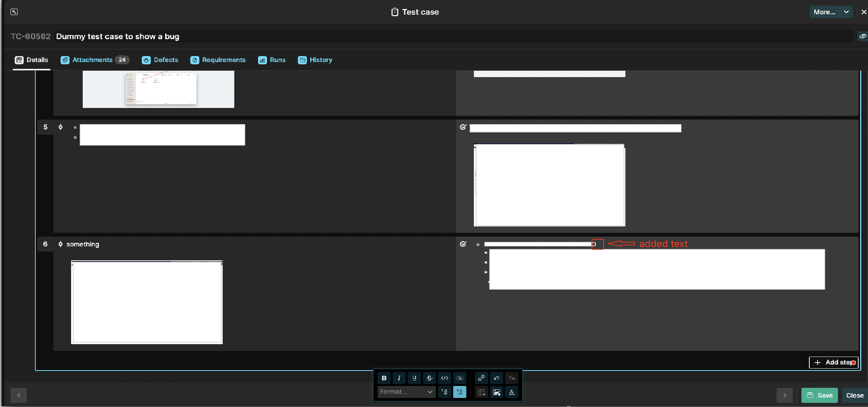868x407 pixels.
Task: Click the step 6 action icon
Action: point(61,244)
